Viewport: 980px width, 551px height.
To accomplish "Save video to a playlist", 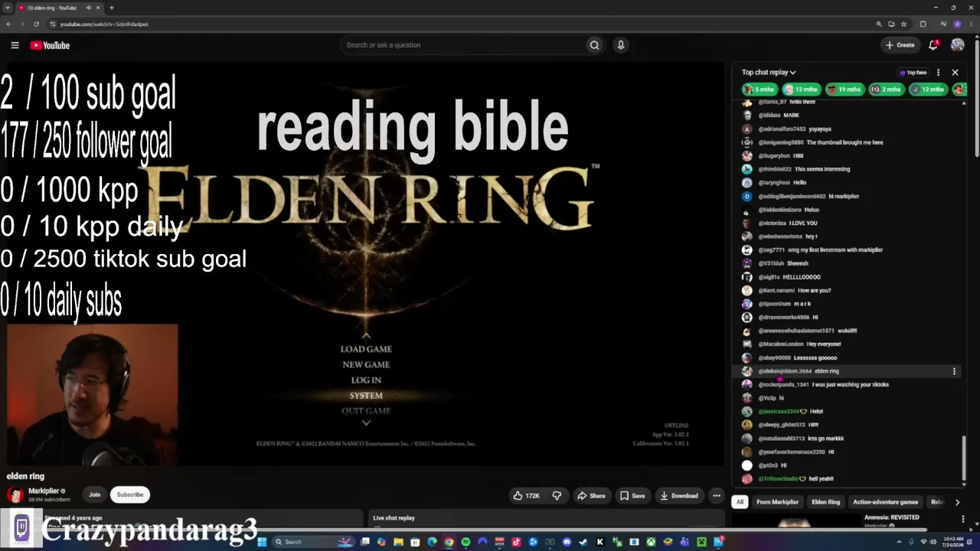I will (x=632, y=496).
